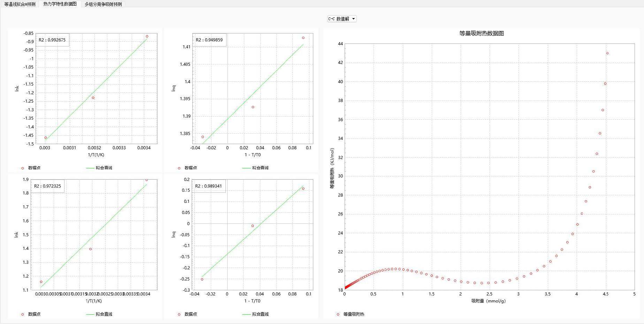Click the highest data point near 43 KJ/mol
The height and width of the screenshot is (324, 644).
(x=607, y=53)
